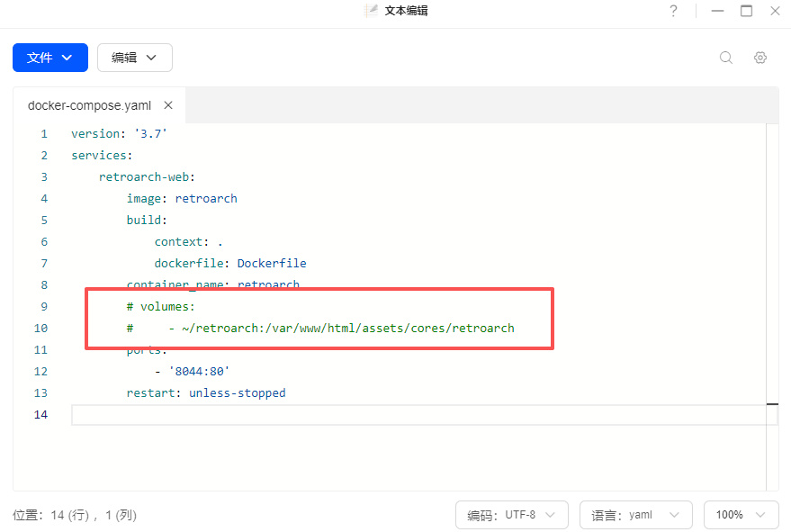This screenshot has width=791, height=532.
Task: Select the docker-compose.yaml tab
Action: [x=89, y=105]
